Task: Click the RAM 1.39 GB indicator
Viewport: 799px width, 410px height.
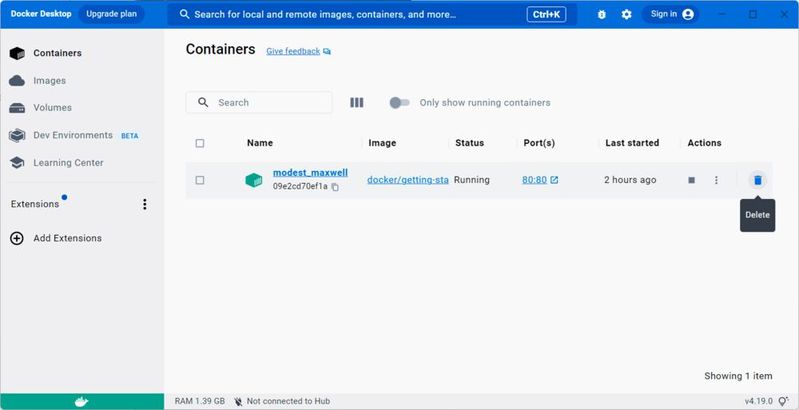Action: click(200, 401)
